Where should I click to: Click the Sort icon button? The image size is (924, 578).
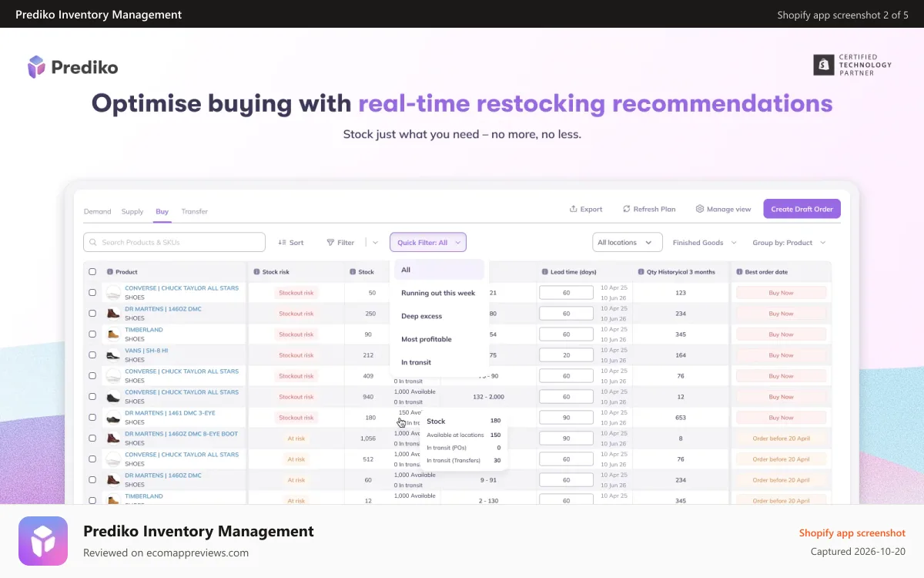pos(291,243)
